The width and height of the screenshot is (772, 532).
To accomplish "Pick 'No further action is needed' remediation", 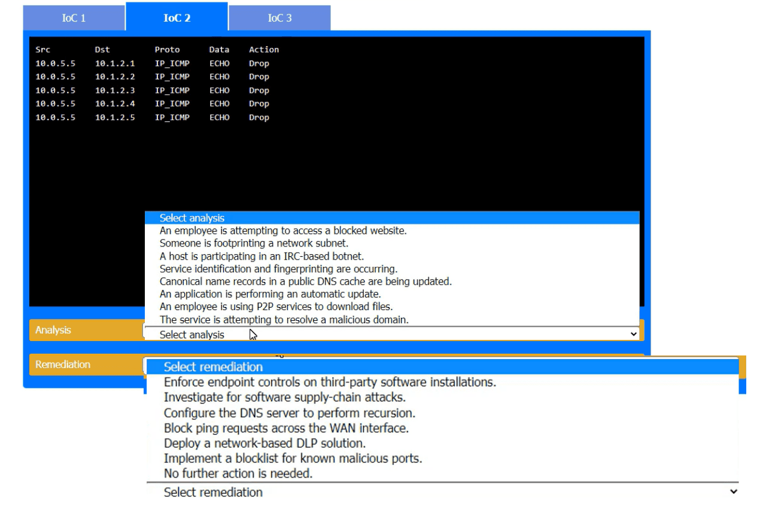I will tap(238, 473).
